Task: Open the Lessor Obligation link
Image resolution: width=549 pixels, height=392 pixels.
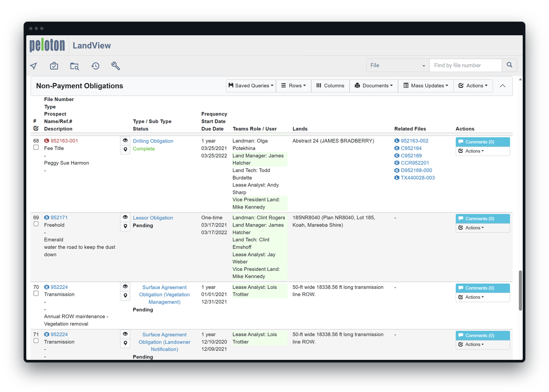Action: 153,218
